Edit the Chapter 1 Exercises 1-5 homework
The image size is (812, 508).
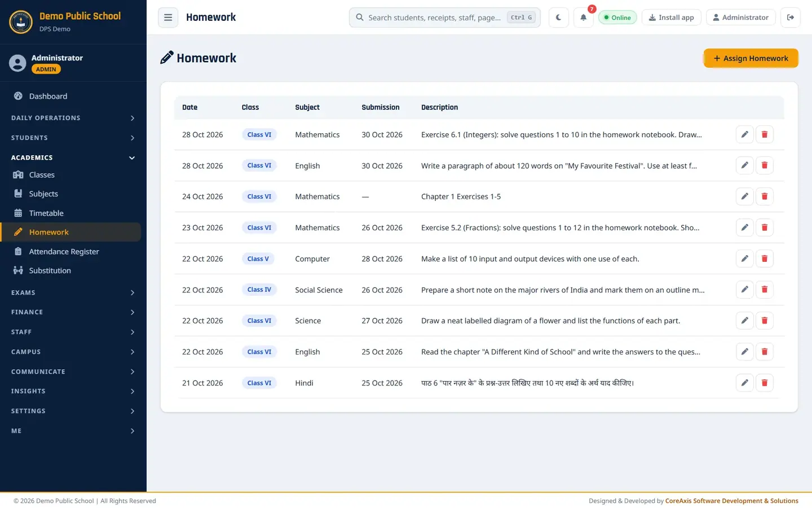745,196
